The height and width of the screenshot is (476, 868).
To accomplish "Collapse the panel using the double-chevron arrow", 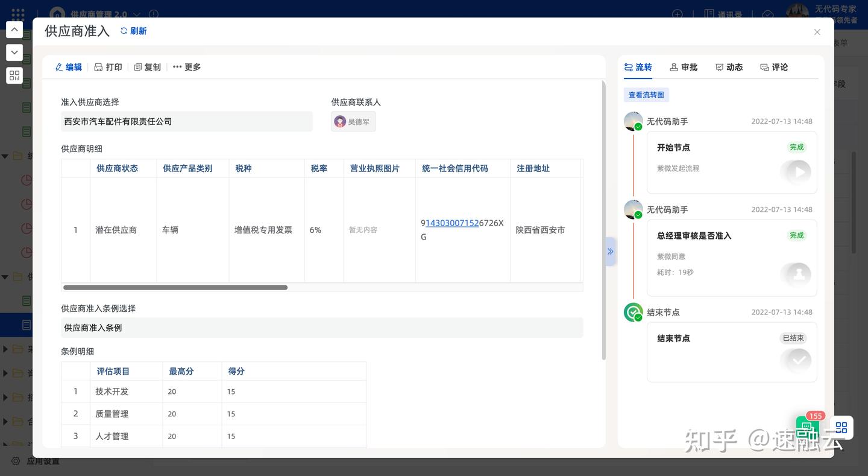I will pyautogui.click(x=610, y=252).
